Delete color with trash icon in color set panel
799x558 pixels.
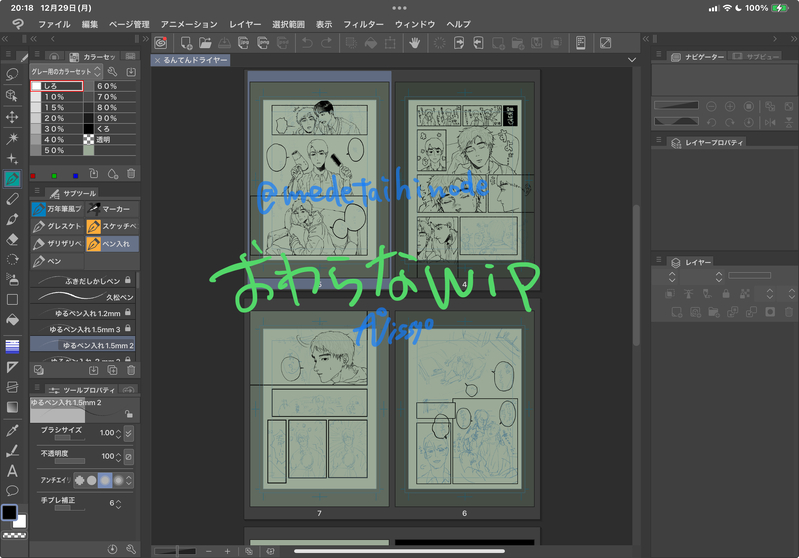point(131,174)
